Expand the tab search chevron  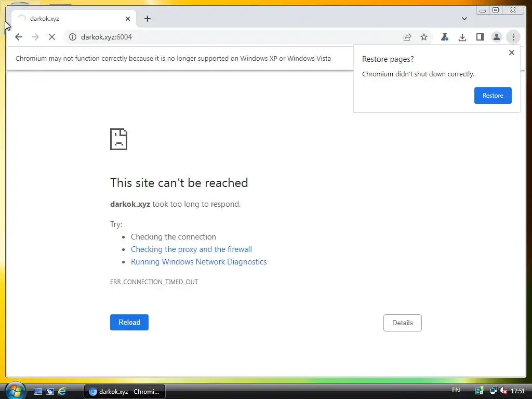click(464, 19)
